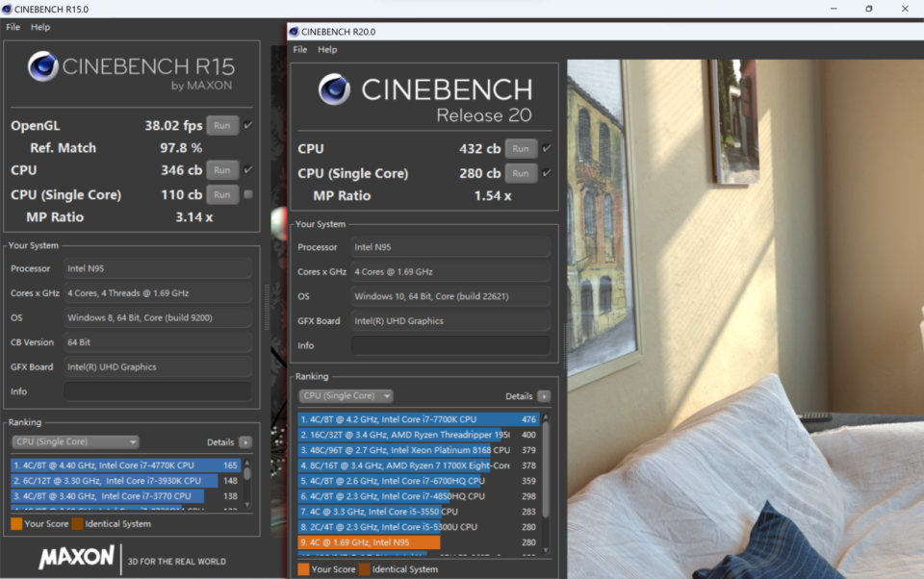Click the Details label in R15 Ranking
Screen dimensions: 924x579
220,442
